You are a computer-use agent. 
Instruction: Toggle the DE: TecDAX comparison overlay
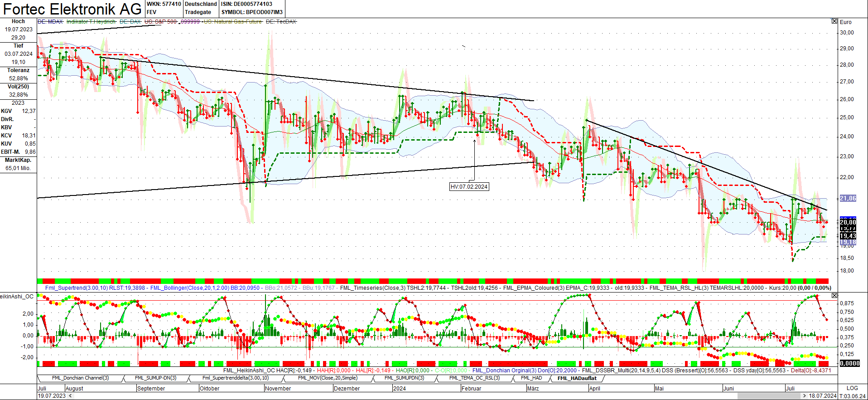[281, 22]
